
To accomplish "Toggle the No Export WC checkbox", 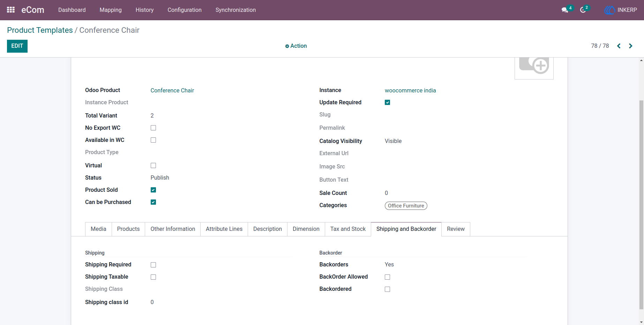I will pyautogui.click(x=153, y=128).
